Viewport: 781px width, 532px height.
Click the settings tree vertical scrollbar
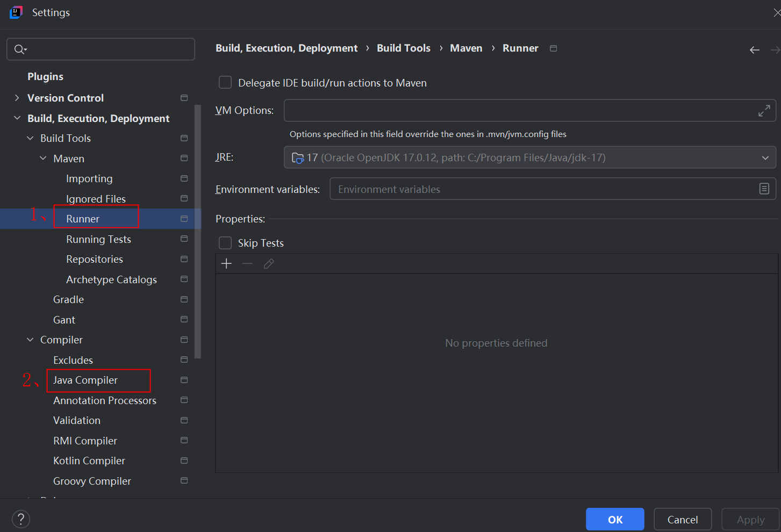click(x=198, y=231)
